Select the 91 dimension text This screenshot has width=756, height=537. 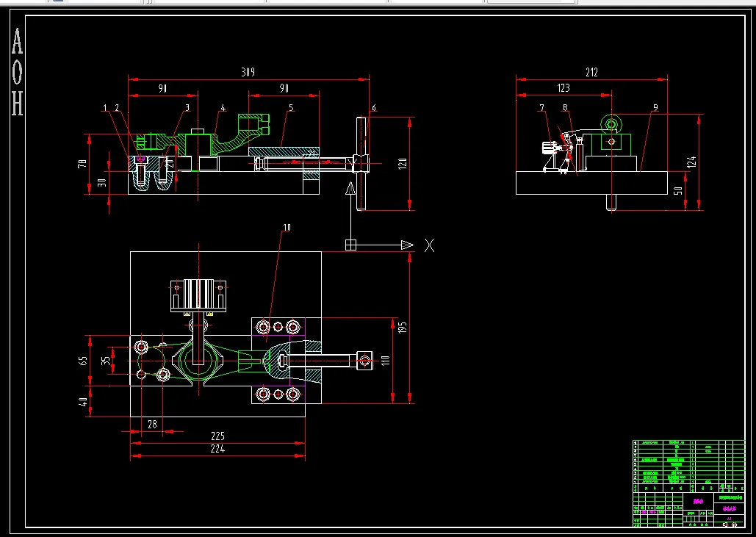point(163,89)
